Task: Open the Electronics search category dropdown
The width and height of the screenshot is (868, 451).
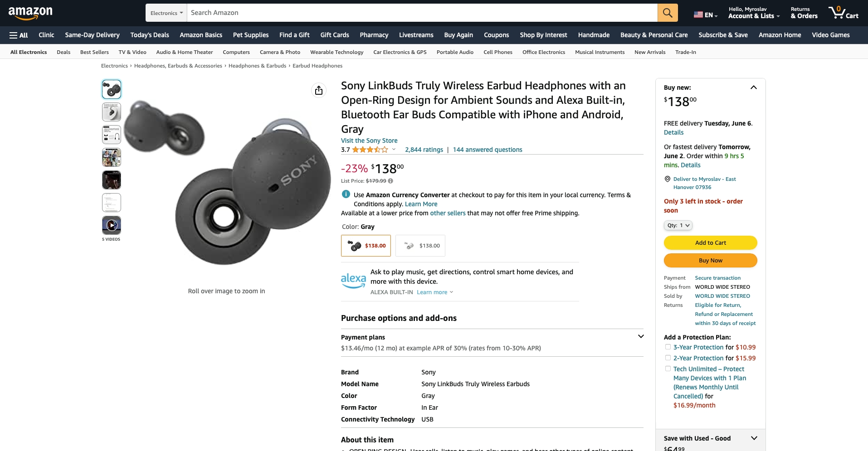Action: 166,13
